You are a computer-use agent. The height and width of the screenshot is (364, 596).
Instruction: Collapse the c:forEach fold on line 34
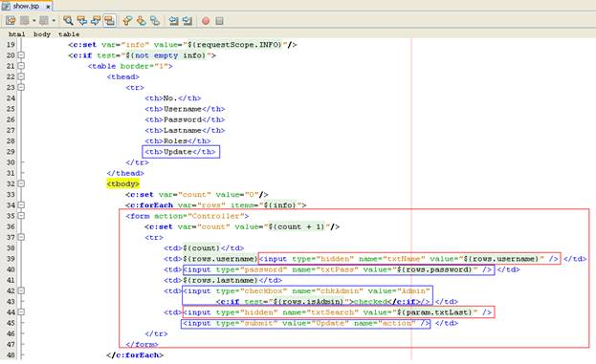click(21, 205)
